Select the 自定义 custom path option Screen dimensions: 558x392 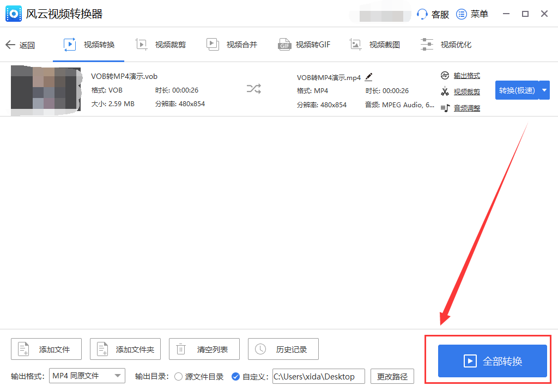(235, 376)
